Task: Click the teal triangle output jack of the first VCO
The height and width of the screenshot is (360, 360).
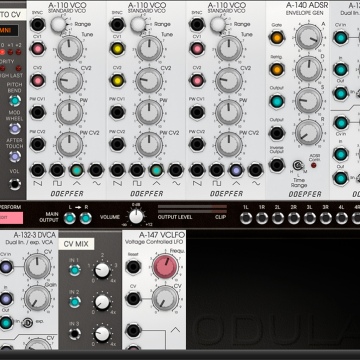Action: click(x=77, y=170)
